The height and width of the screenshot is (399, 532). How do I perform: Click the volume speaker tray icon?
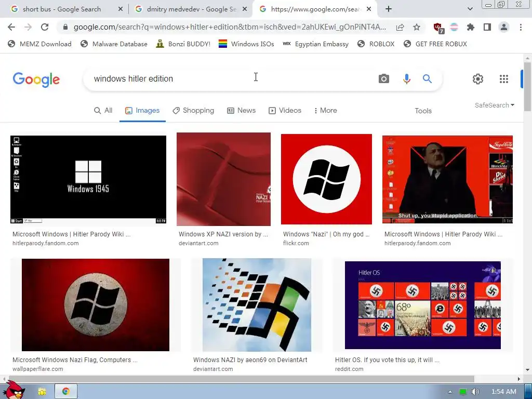click(475, 392)
